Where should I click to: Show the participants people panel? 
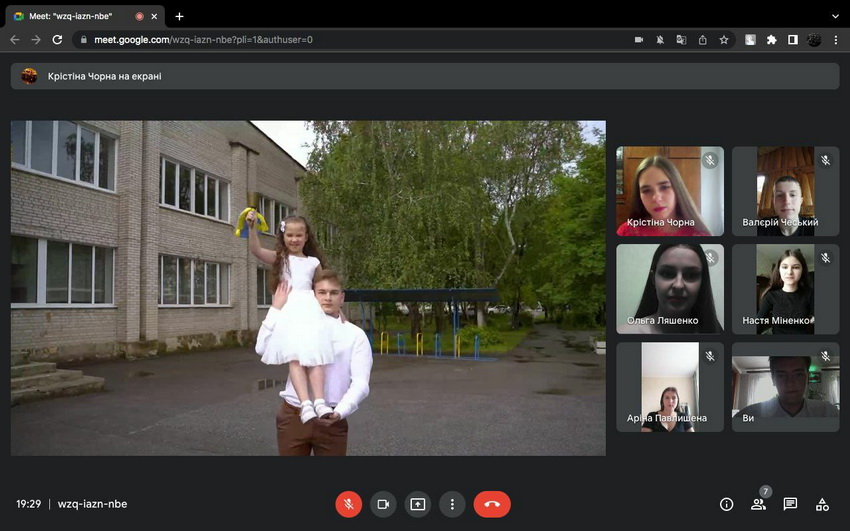point(758,504)
